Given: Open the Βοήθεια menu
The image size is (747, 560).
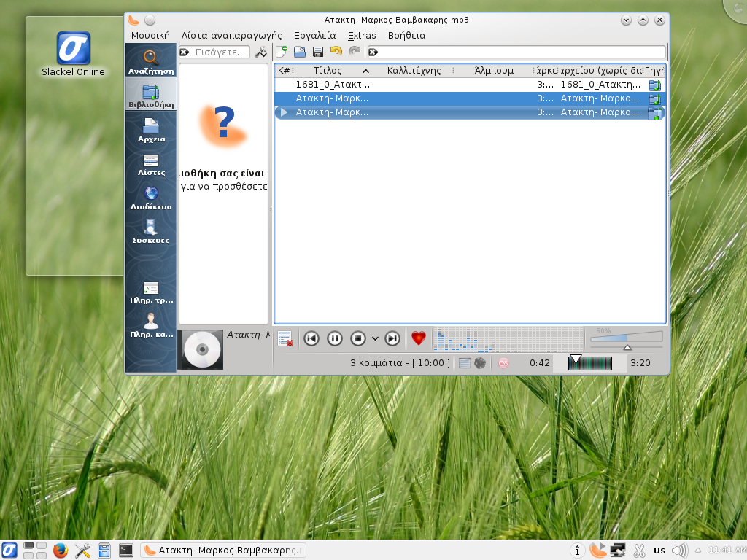Looking at the screenshot, I should tap(406, 36).
